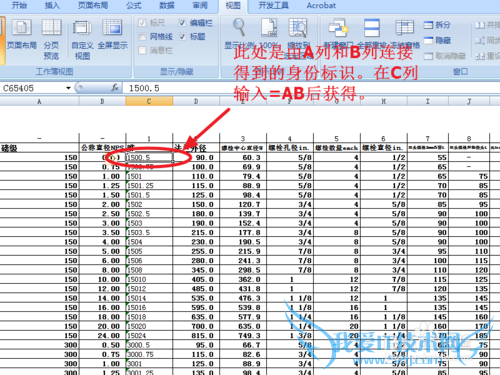The height and width of the screenshot is (375, 500).
Task: Click the cell with value 431.8
Action: tap(243, 289)
